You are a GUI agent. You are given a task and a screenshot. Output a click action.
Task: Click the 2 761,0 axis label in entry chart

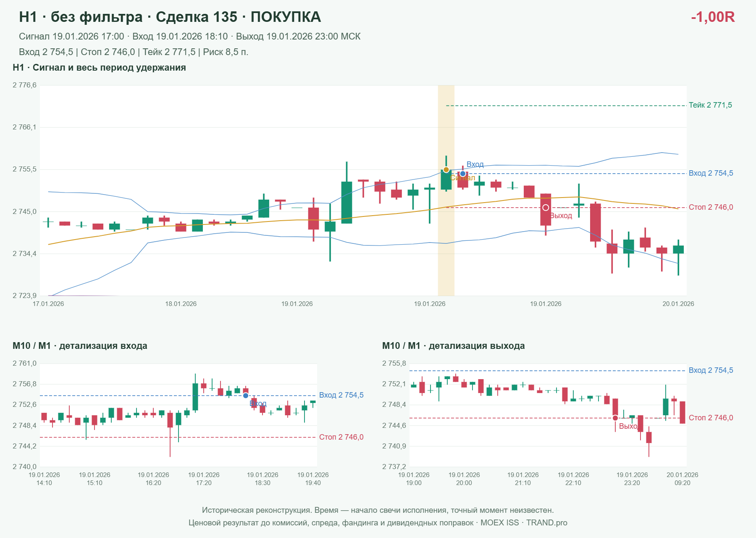pos(24,364)
